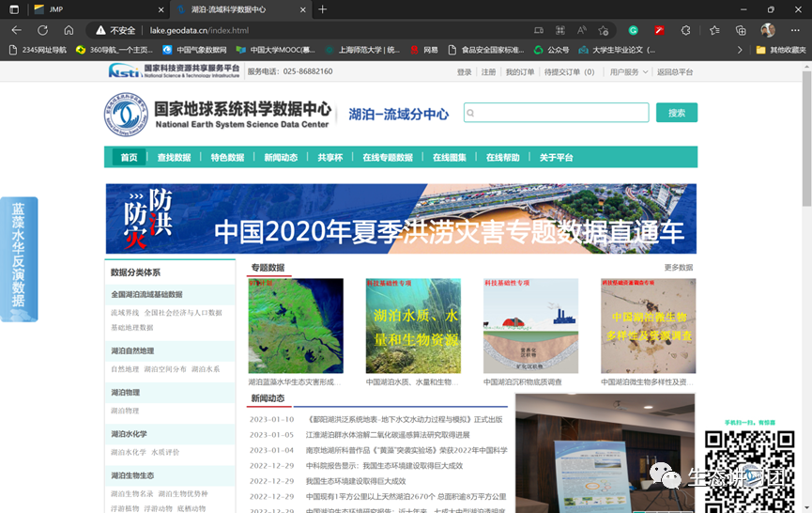Open the red PDF extension icon
Screen dimensions: 812x513
click(659, 31)
